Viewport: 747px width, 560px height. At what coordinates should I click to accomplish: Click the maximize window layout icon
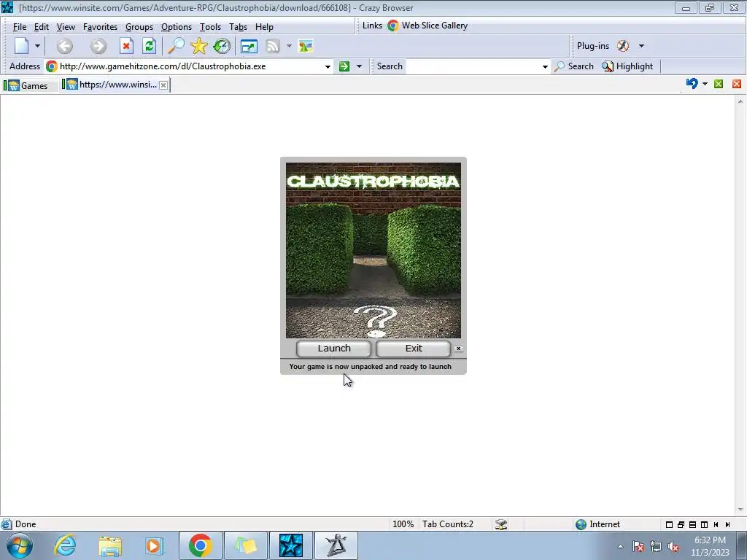[669, 525]
